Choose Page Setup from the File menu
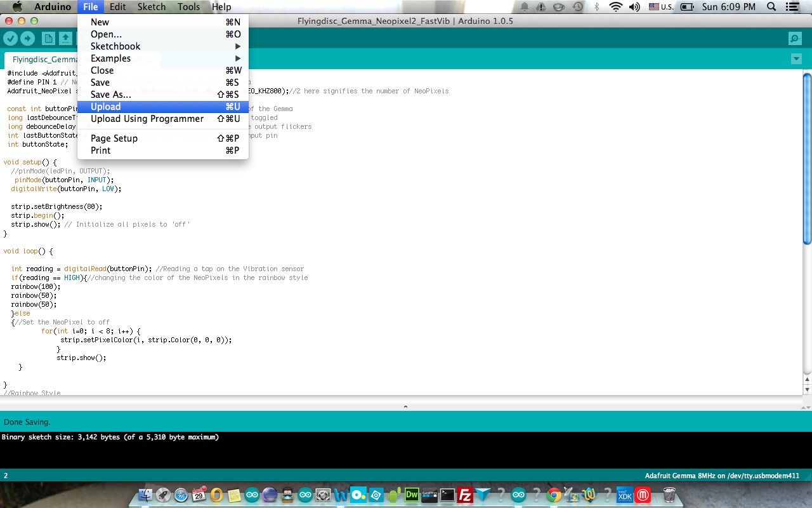The width and height of the screenshot is (812, 508). point(163,138)
